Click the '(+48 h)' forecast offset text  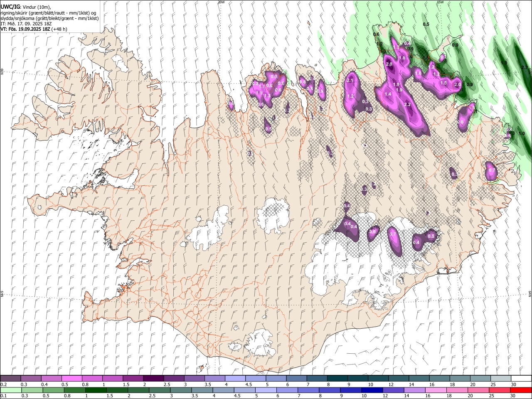point(60,29)
